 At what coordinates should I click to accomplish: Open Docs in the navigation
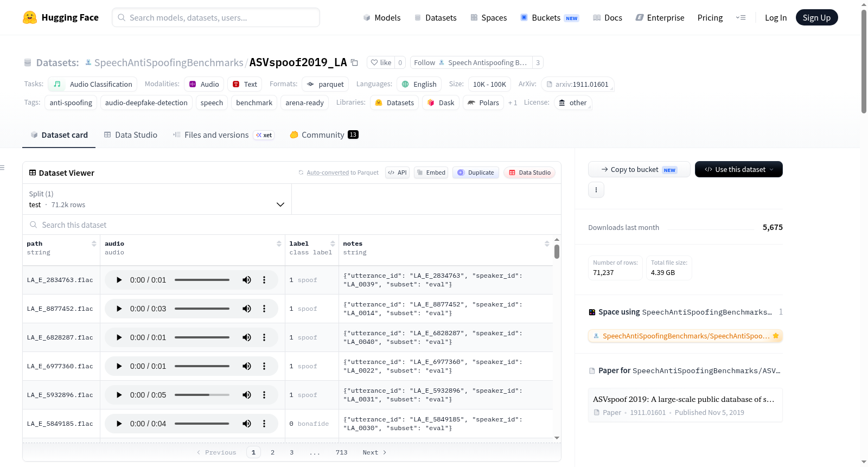[x=608, y=17]
